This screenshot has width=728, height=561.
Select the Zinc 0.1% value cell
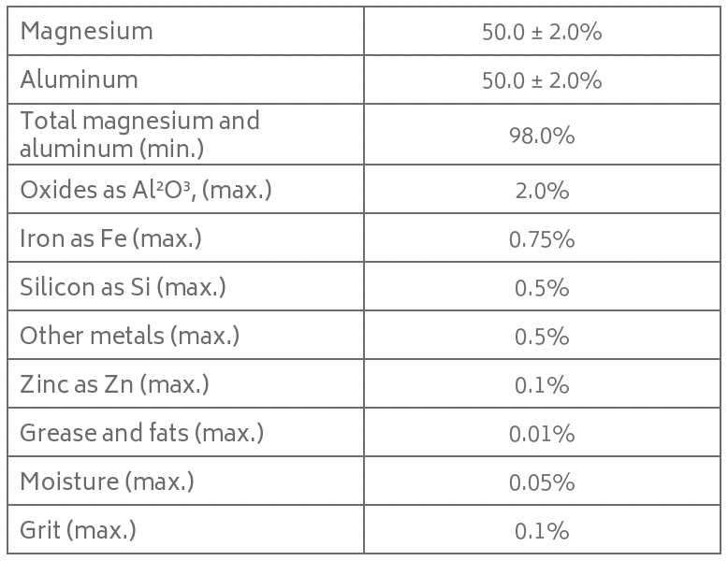click(541, 385)
